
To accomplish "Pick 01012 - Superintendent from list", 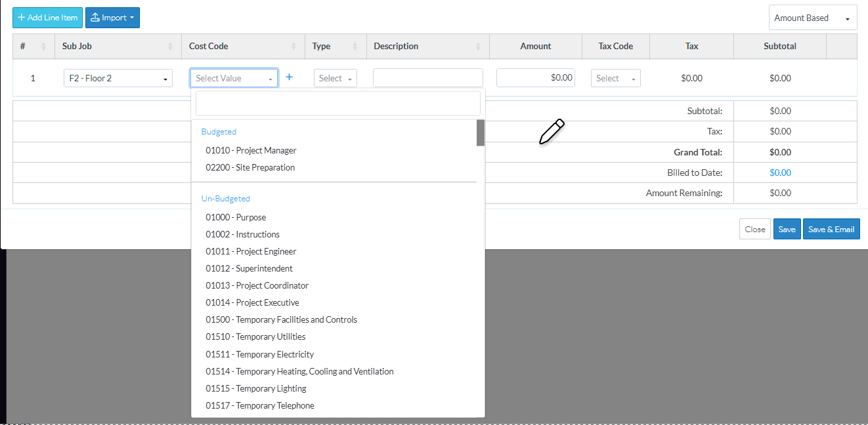I will click(x=249, y=268).
